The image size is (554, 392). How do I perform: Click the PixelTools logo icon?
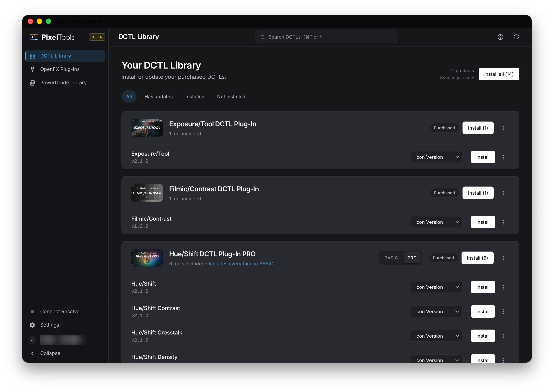34,37
